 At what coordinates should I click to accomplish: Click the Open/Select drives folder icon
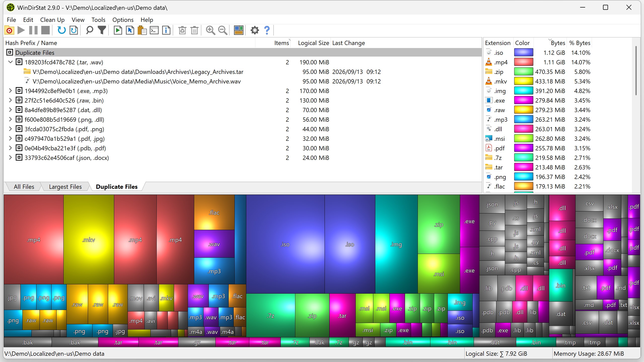[x=9, y=30]
